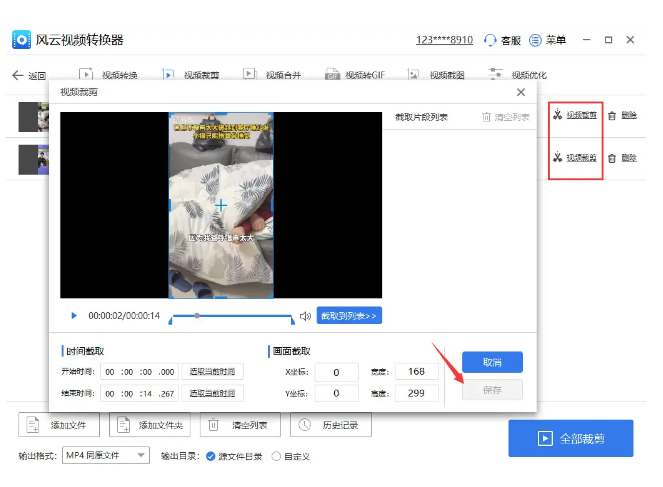
Task: Switch to 视频截图 tab
Action: click(436, 75)
